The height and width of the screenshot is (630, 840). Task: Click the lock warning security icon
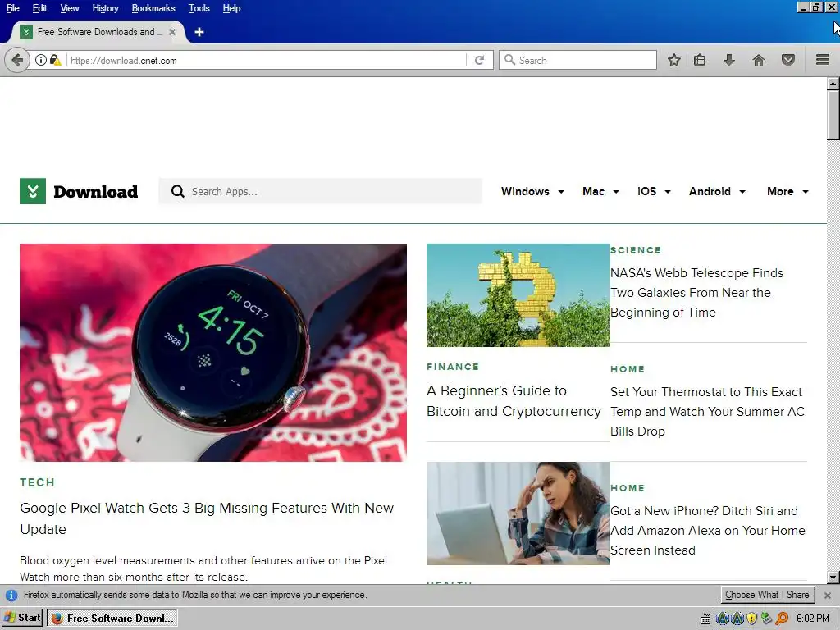coord(55,60)
